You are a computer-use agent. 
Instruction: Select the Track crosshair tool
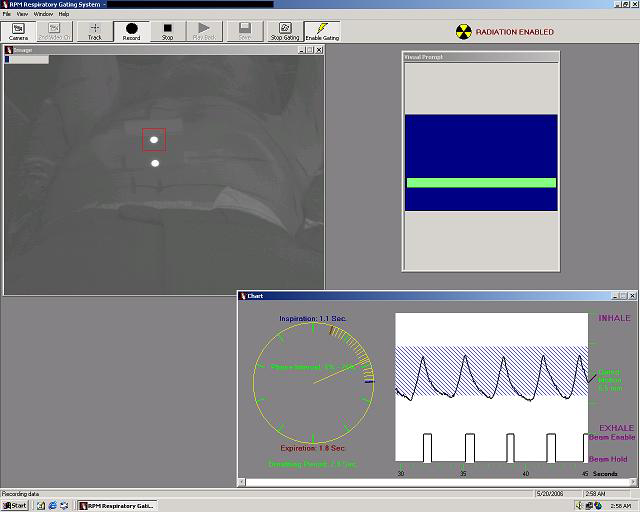tap(95, 31)
